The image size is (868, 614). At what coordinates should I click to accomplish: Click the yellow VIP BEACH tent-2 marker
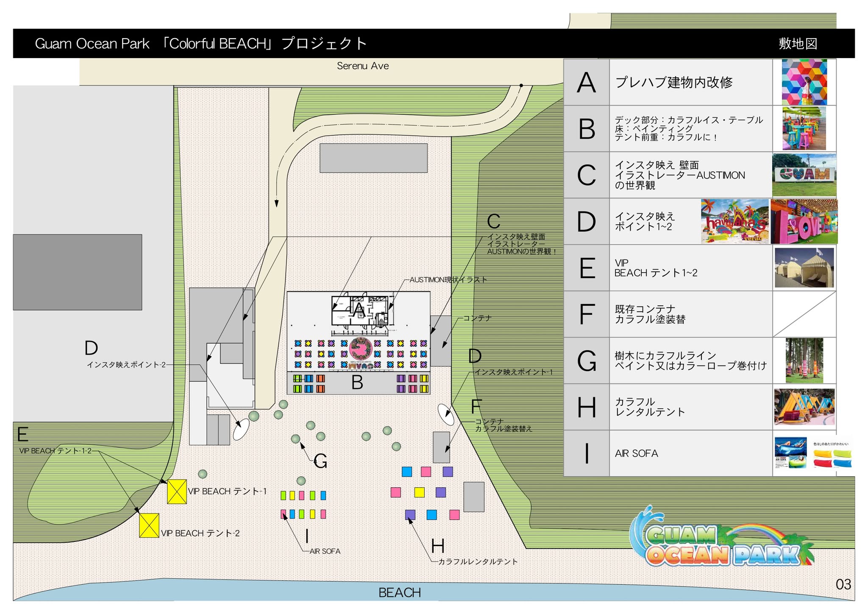pyautogui.click(x=149, y=525)
